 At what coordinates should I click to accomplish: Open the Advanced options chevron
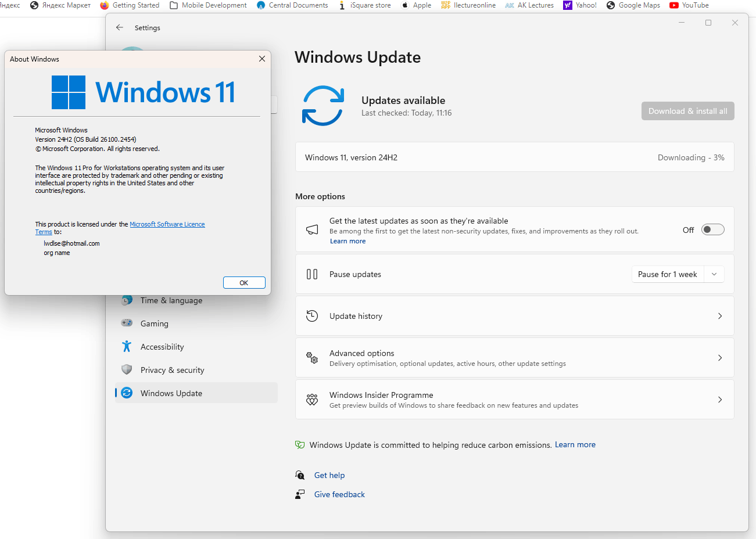720,358
